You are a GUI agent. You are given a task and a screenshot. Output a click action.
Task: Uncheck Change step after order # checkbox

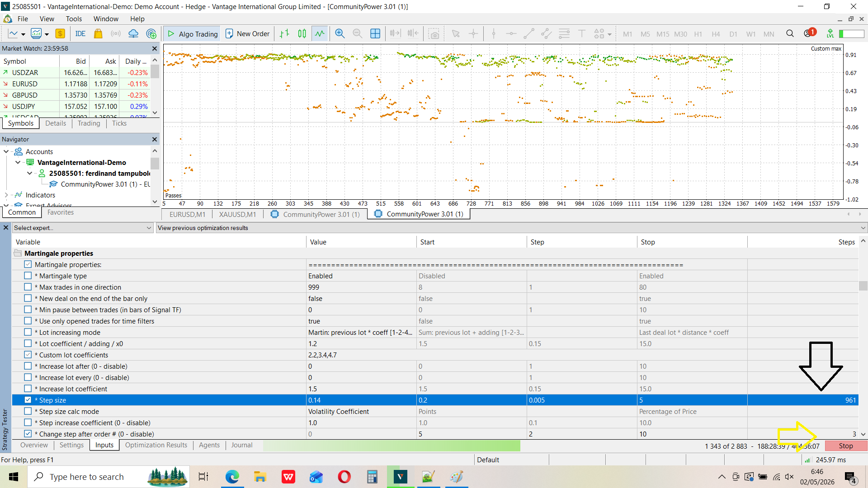28,434
